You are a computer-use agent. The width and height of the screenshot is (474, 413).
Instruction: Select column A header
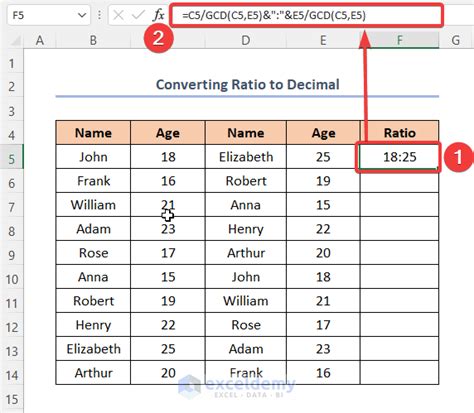coord(40,40)
